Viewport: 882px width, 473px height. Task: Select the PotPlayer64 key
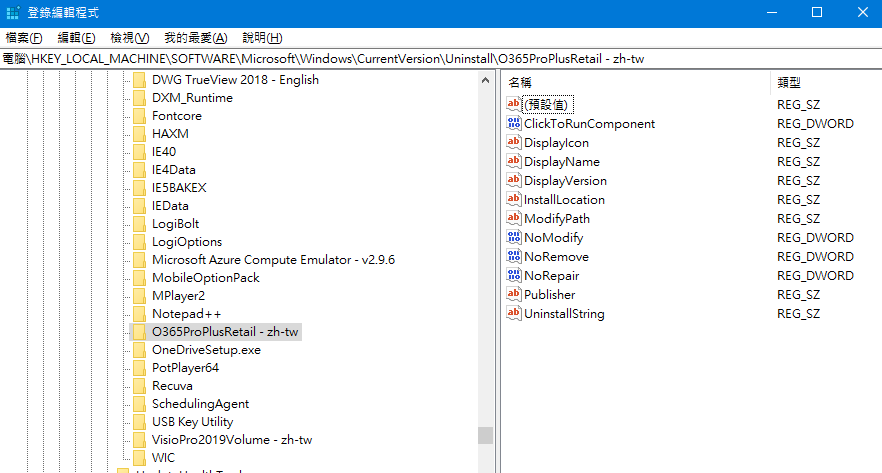pos(185,368)
